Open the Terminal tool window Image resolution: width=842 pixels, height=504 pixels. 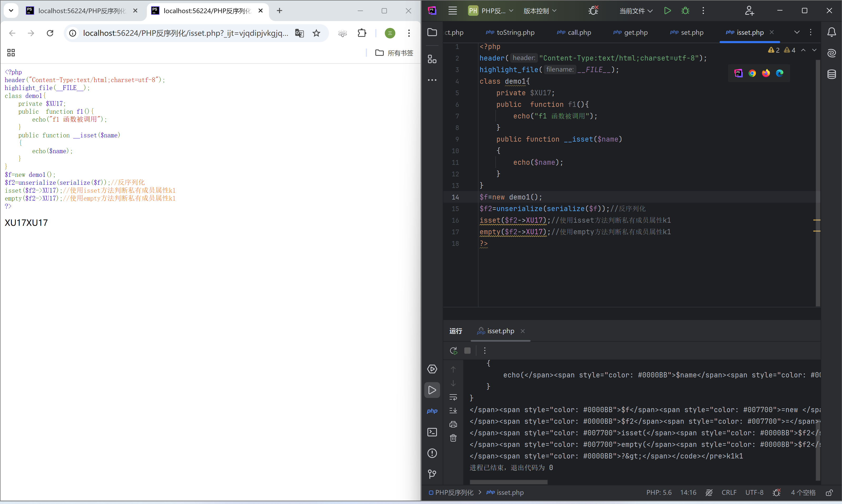(432, 432)
